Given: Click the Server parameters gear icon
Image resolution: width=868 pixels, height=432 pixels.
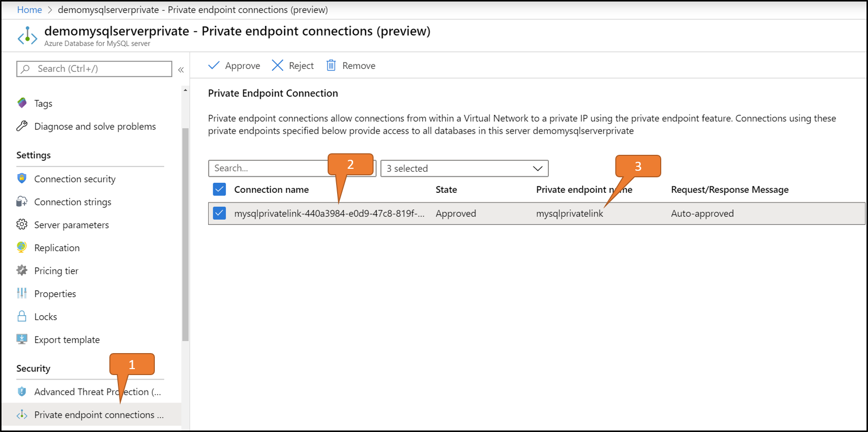Looking at the screenshot, I should 22,224.
